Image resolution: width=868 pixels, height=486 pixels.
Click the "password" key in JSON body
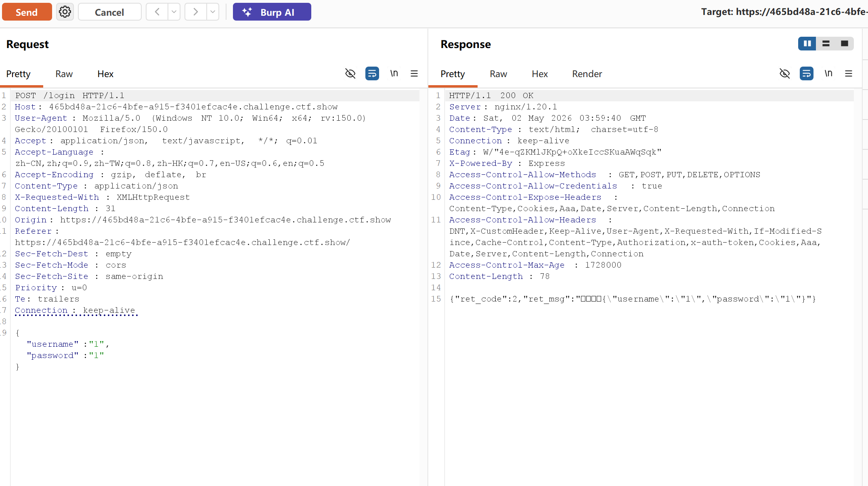coord(52,356)
